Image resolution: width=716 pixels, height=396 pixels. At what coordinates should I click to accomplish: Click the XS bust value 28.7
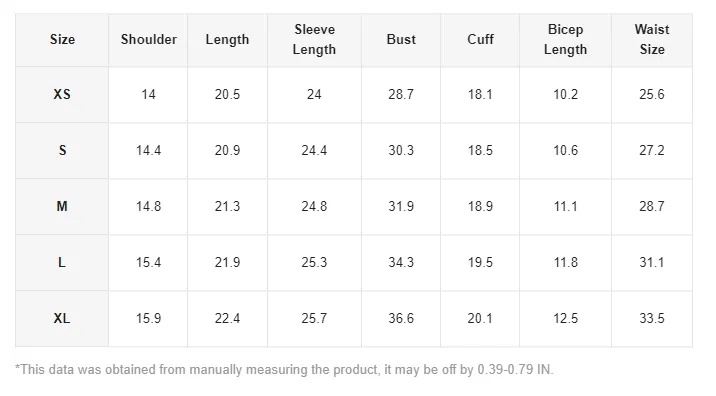[x=401, y=95]
